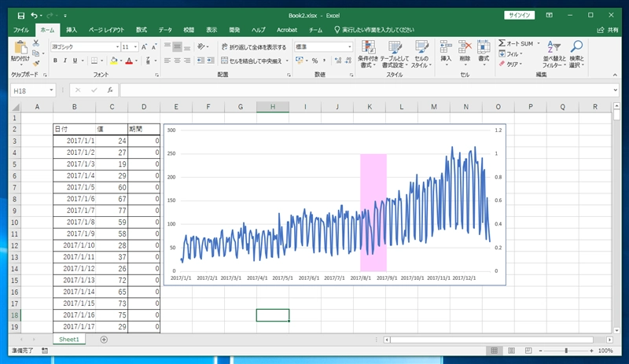Screen dimensions: 629x364
Task: Collapse the ribbon
Action: tap(615, 75)
